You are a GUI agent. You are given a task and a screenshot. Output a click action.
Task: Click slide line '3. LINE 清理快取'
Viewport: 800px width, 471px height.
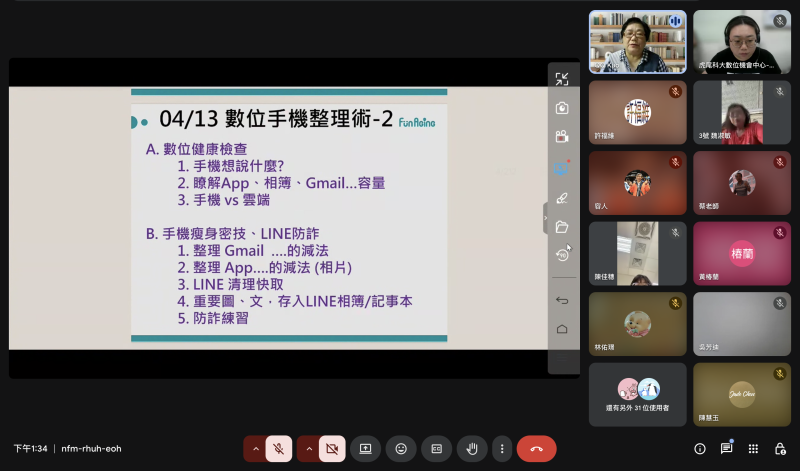[230, 284]
